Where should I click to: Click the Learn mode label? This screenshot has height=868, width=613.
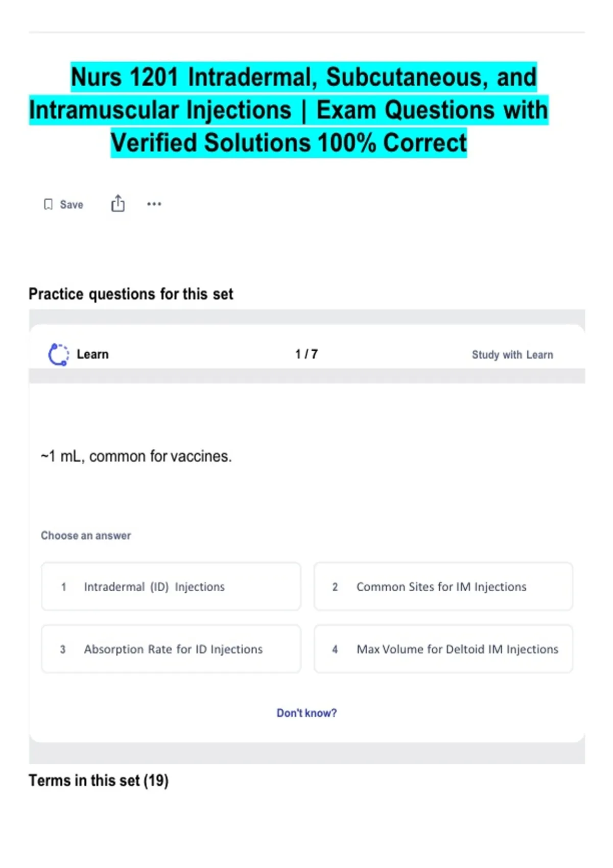click(92, 354)
